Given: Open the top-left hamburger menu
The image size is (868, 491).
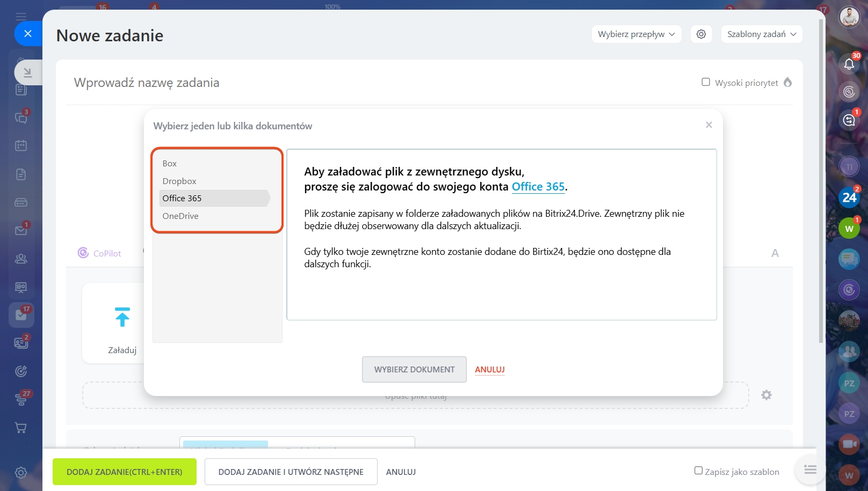Looking at the screenshot, I should pyautogui.click(x=21, y=16).
